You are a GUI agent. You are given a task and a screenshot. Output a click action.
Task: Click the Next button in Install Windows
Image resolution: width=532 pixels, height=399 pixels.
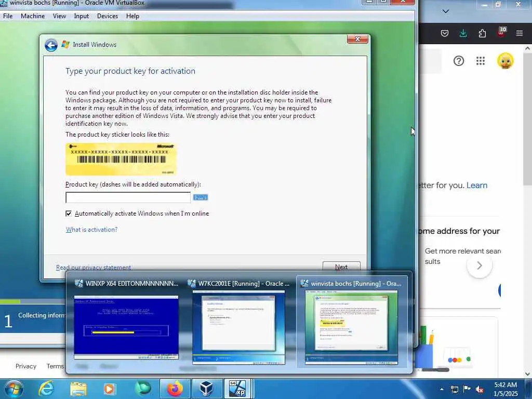click(x=341, y=267)
